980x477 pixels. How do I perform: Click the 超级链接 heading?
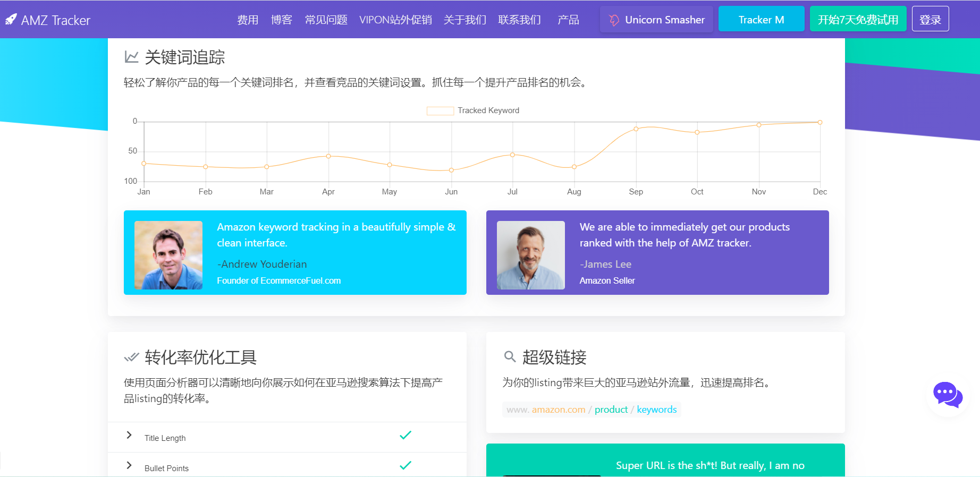coord(554,357)
